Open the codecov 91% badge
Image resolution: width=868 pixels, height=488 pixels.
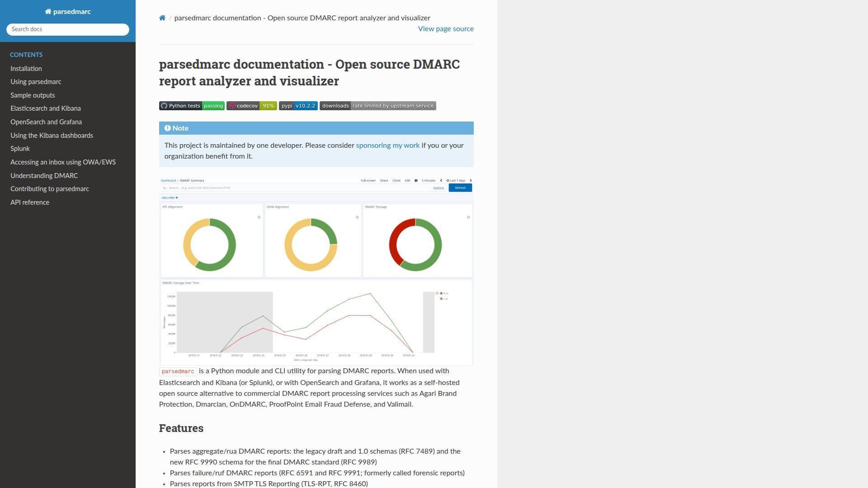click(x=252, y=106)
